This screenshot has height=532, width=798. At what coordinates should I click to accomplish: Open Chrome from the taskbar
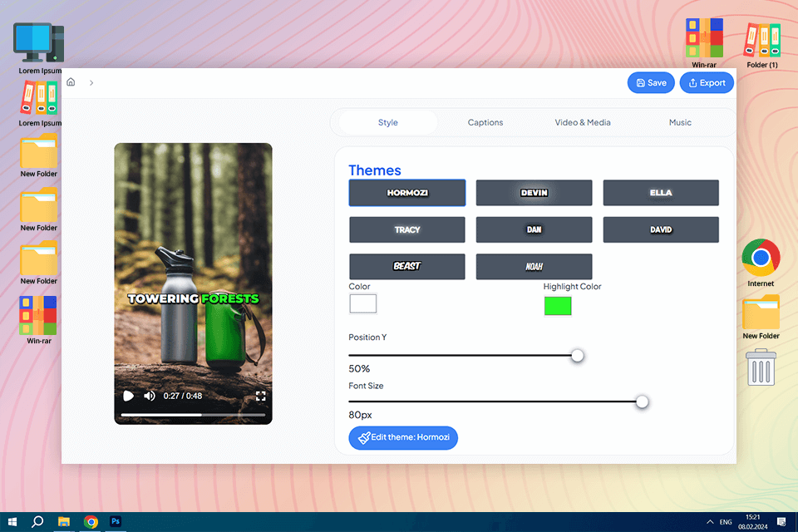91,522
